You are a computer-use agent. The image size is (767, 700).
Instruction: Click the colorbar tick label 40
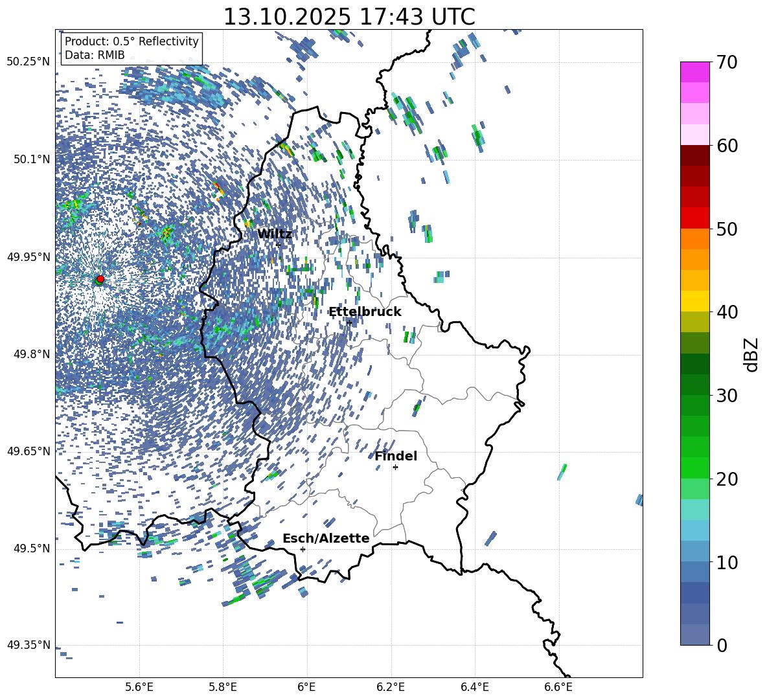click(727, 312)
